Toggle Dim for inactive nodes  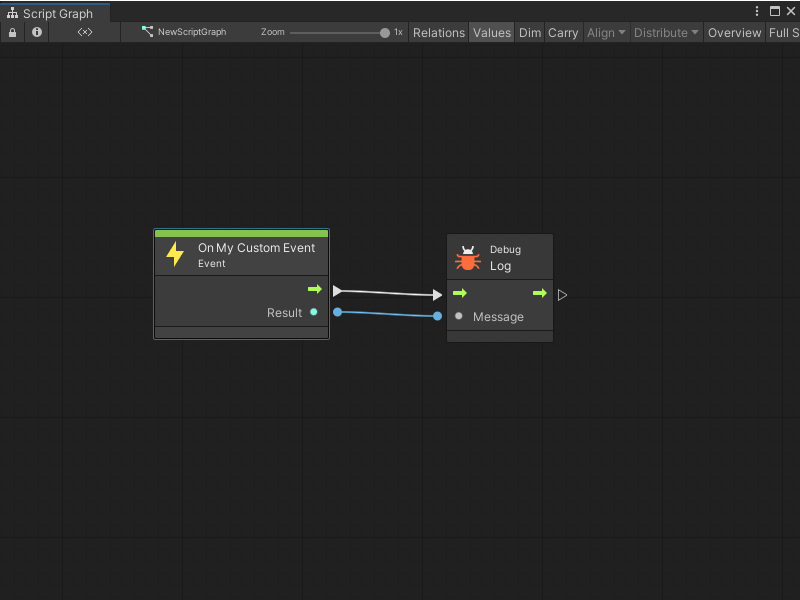[529, 32]
